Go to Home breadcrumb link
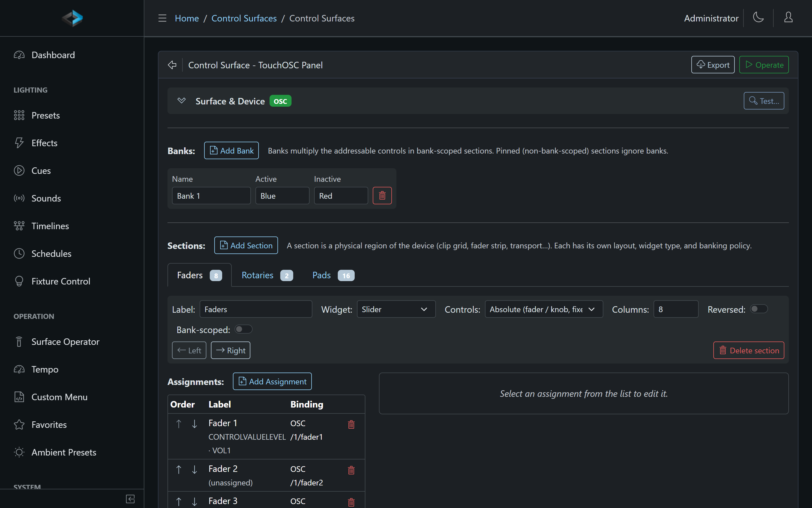812x508 pixels. pos(187,18)
